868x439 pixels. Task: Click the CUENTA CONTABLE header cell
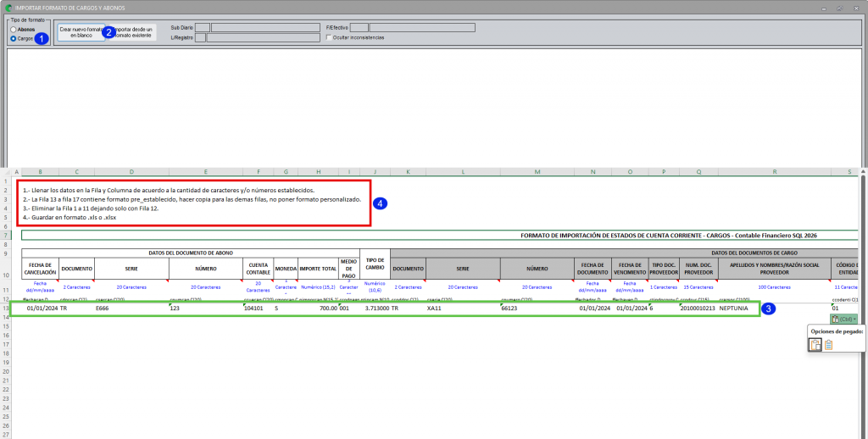[258, 269]
